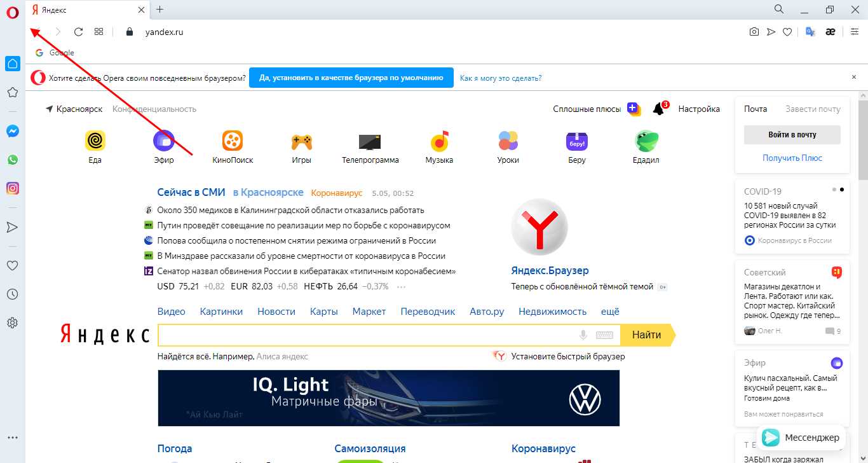Open Speed Dial grid icon in toolbar

(x=98, y=32)
